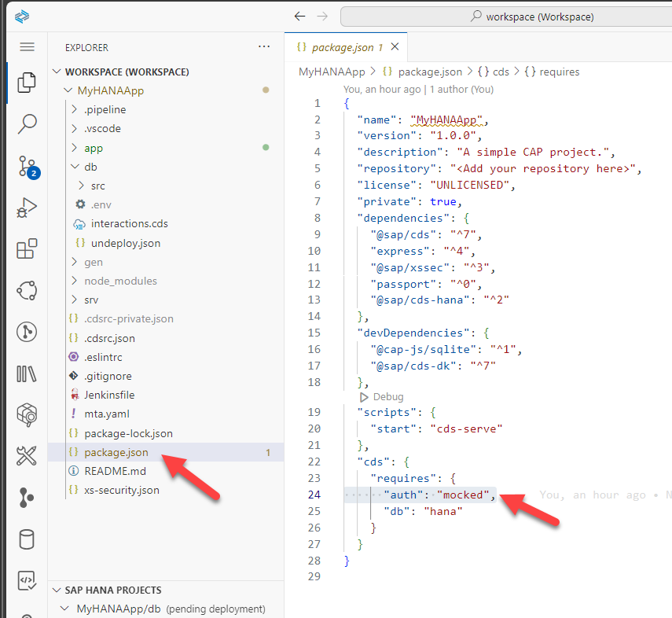Open package-lock.json file
Viewport: 672px width, 618px height.
click(129, 433)
